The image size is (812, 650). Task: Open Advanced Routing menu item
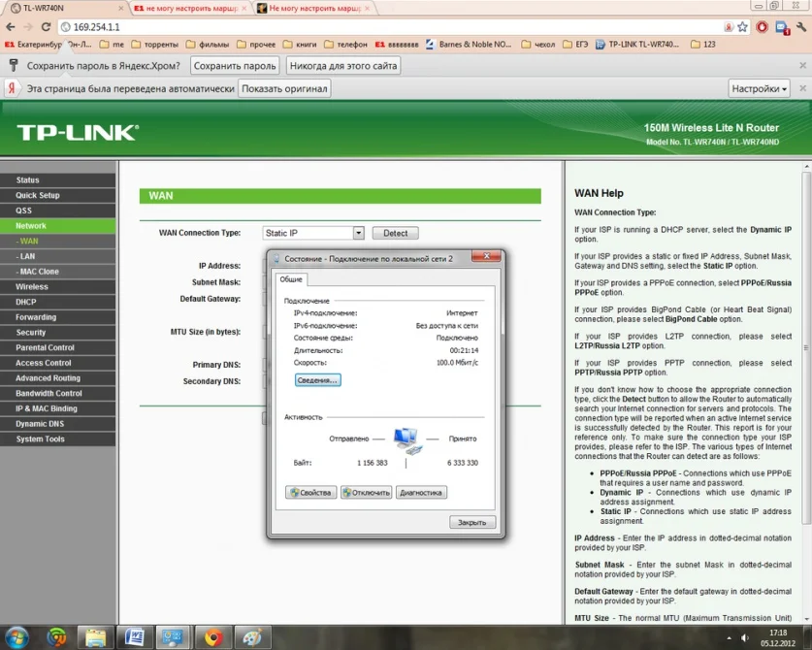(58, 378)
